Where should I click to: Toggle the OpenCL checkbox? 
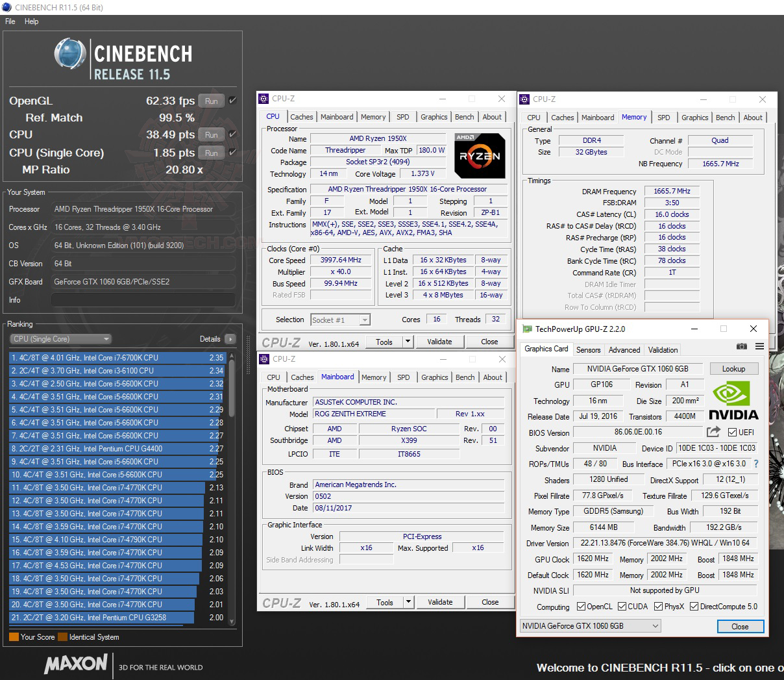click(581, 607)
